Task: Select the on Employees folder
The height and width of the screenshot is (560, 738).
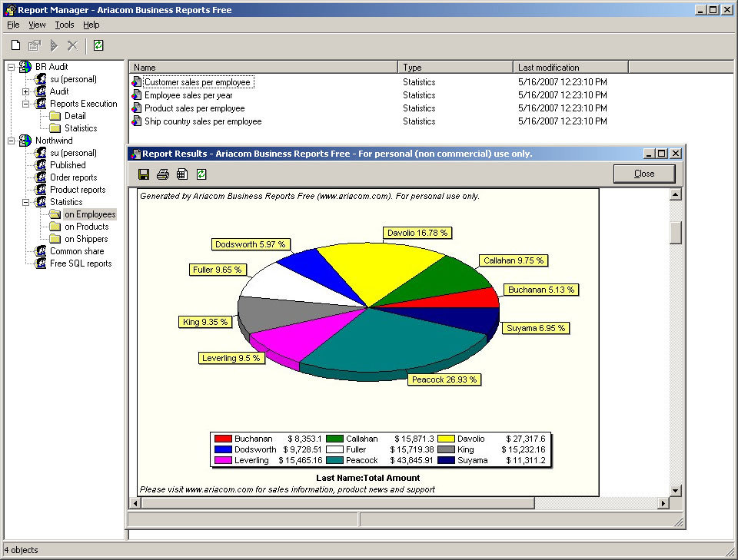Action: pos(90,214)
